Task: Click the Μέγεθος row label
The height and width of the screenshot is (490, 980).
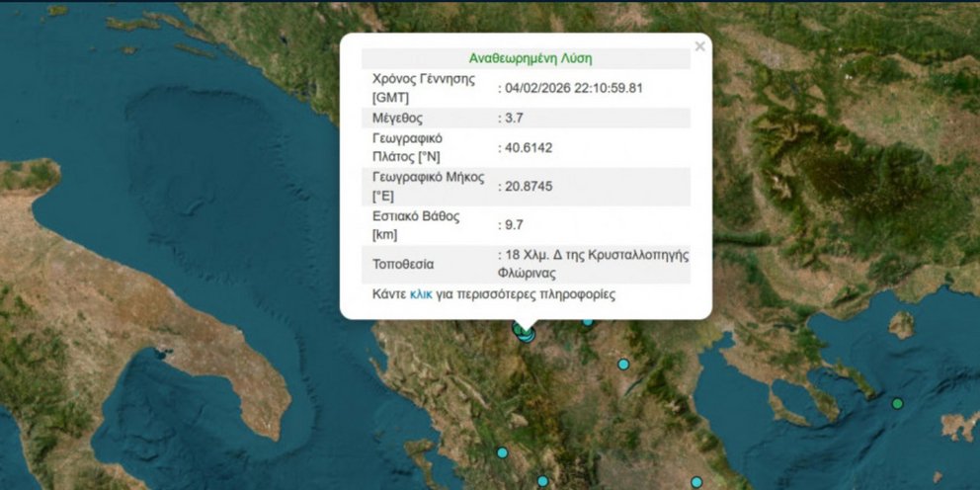Action: 397,118
